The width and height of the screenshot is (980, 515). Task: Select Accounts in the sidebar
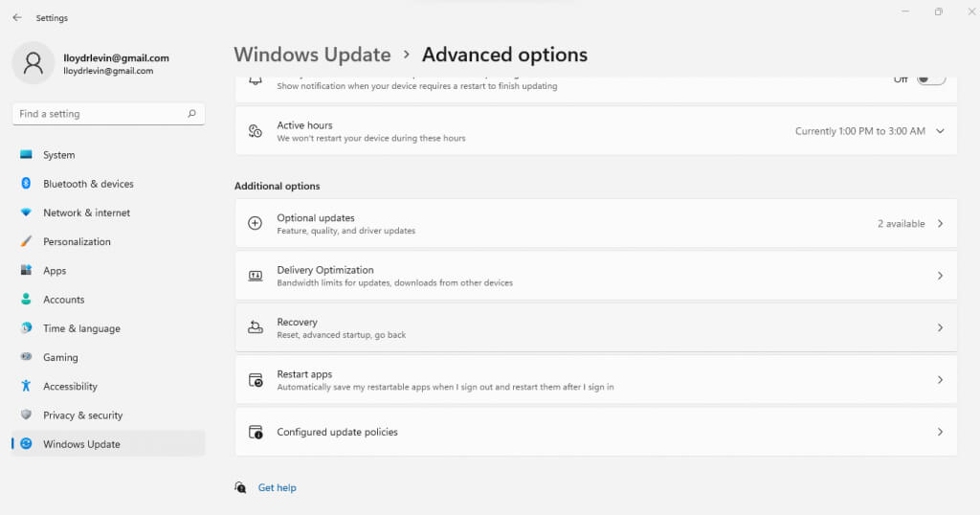click(63, 300)
